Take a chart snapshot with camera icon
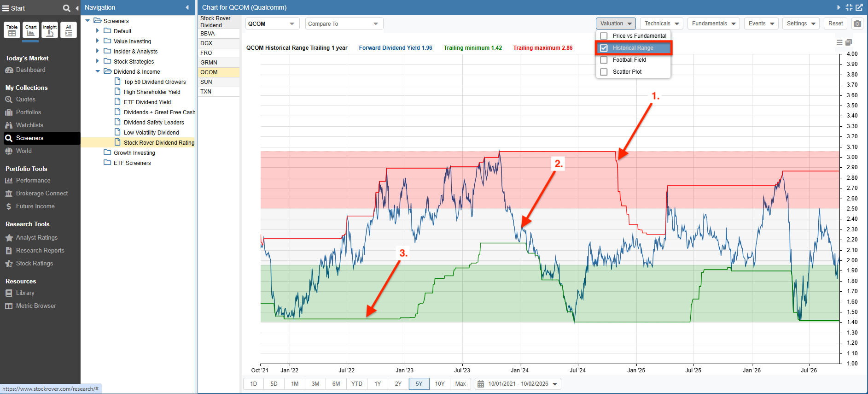 pyautogui.click(x=857, y=24)
